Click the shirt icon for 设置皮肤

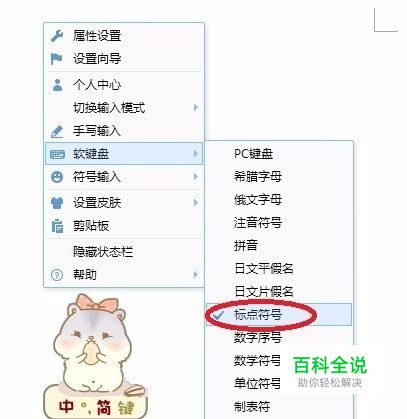[x=57, y=203]
